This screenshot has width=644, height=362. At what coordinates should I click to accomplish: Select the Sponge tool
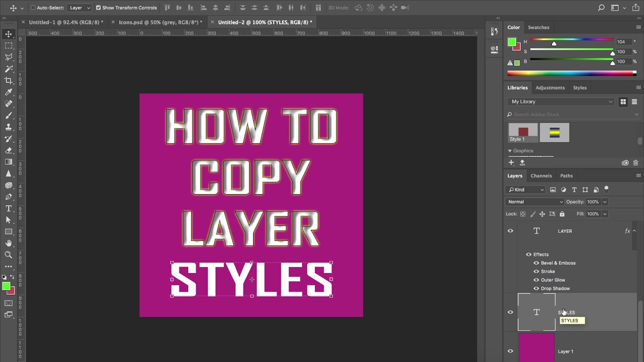point(9,185)
